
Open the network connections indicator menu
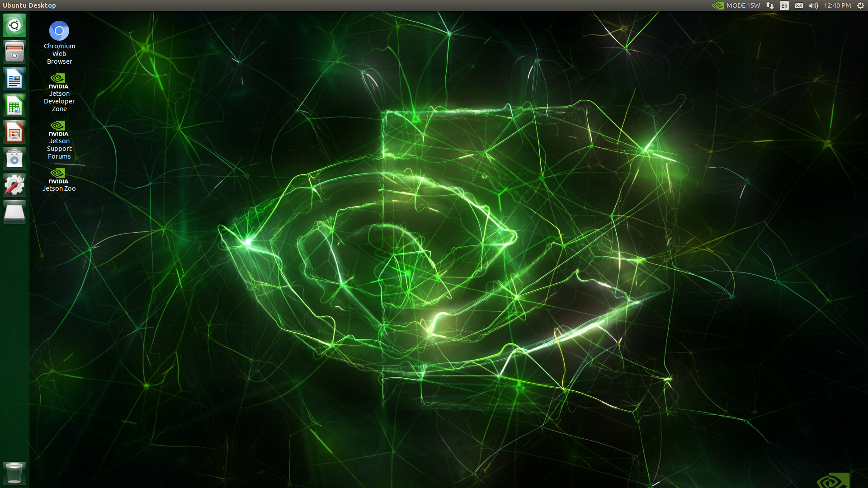tap(770, 5)
